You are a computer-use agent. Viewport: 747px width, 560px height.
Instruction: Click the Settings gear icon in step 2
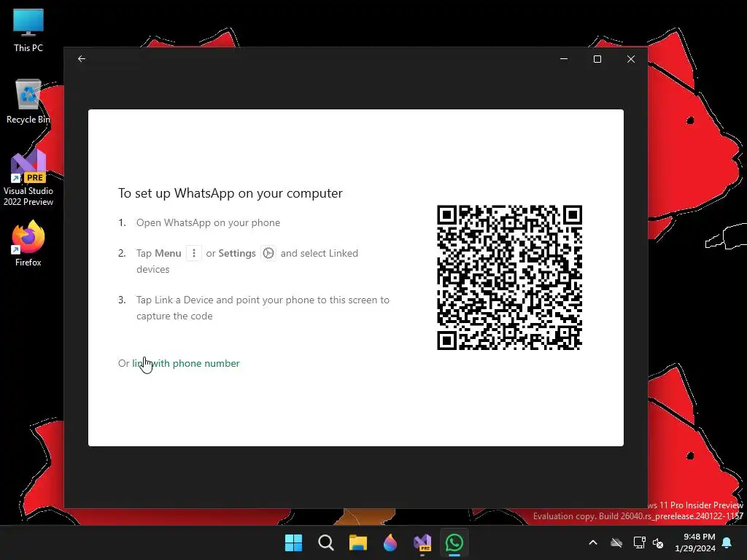[x=268, y=253]
